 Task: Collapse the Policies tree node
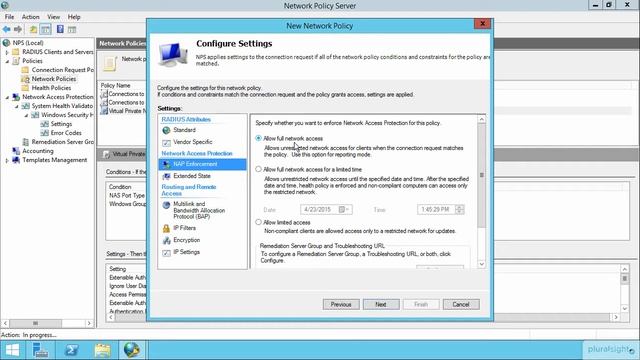tap(7, 61)
